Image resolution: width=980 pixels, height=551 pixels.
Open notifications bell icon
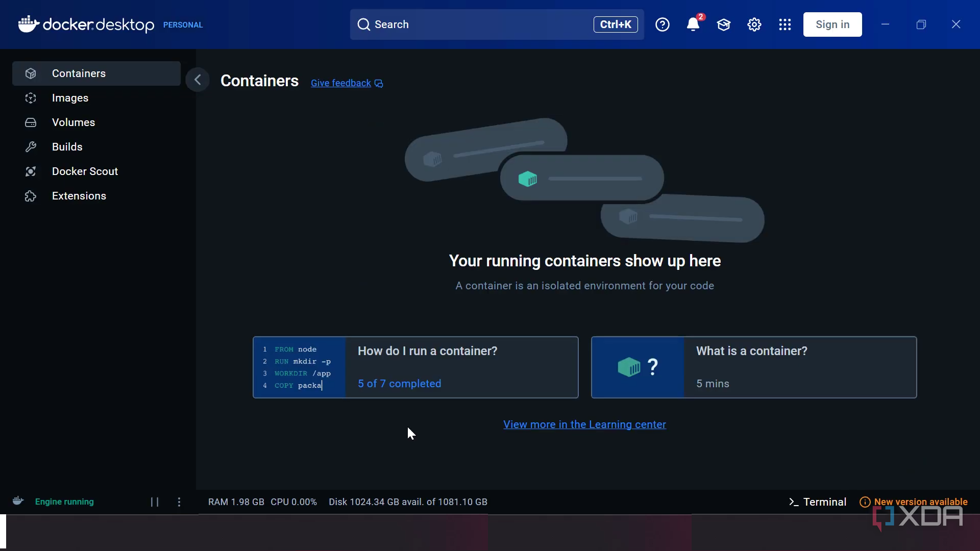coord(693,24)
